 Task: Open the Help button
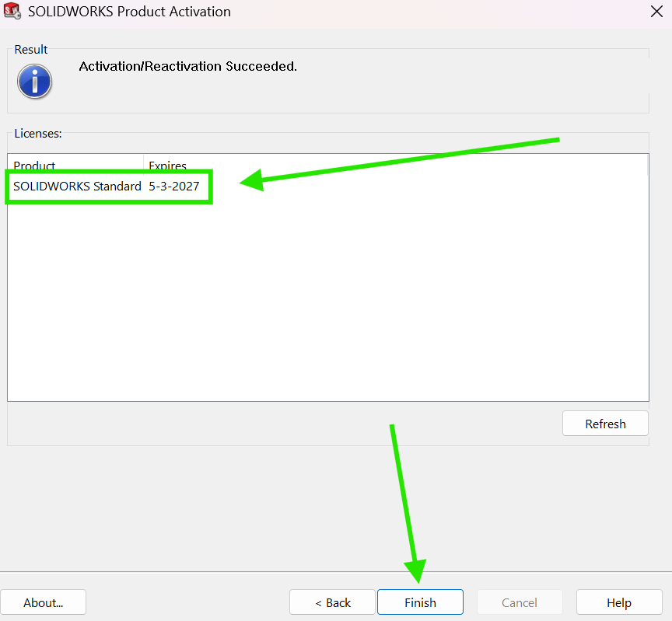pos(619,602)
